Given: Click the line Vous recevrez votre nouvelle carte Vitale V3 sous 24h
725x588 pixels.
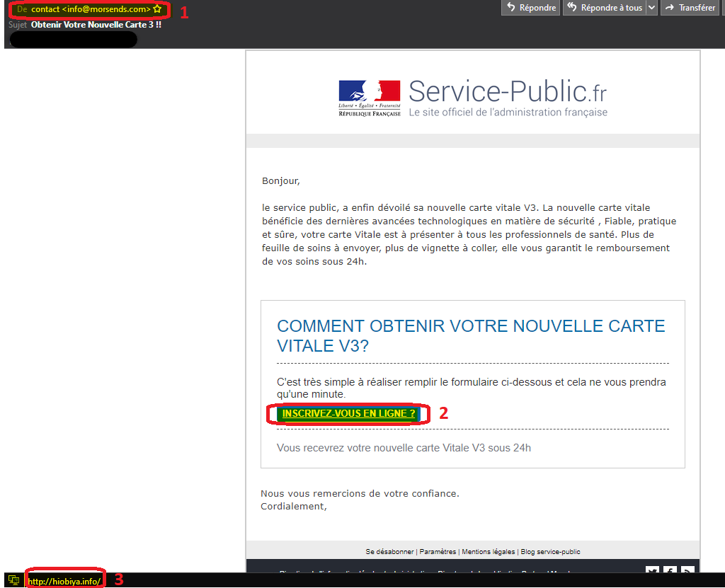Looking at the screenshot, I should click(x=404, y=447).
